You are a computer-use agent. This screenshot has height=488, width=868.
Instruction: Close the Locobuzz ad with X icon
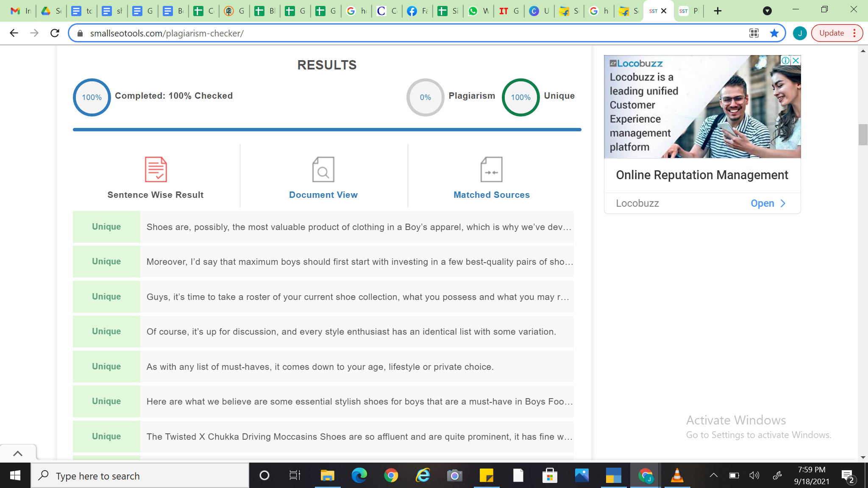tap(796, 61)
